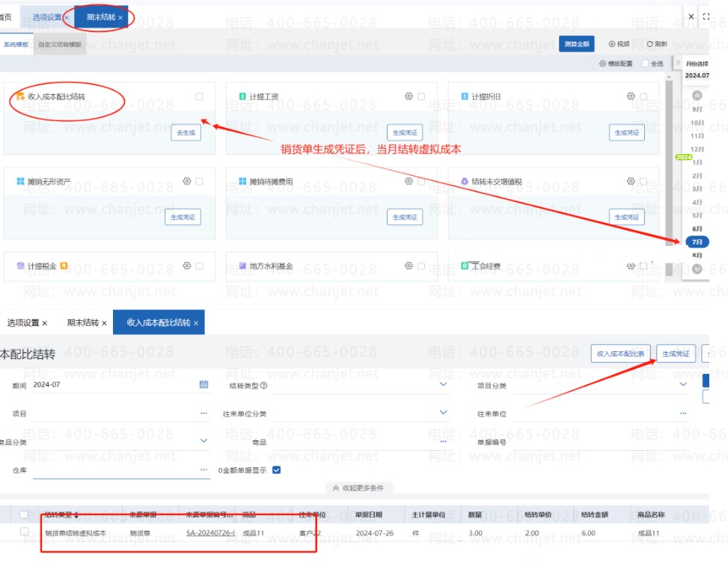The image size is (728, 563).
Task: Select 7月 in the month list
Action: pyautogui.click(x=697, y=241)
